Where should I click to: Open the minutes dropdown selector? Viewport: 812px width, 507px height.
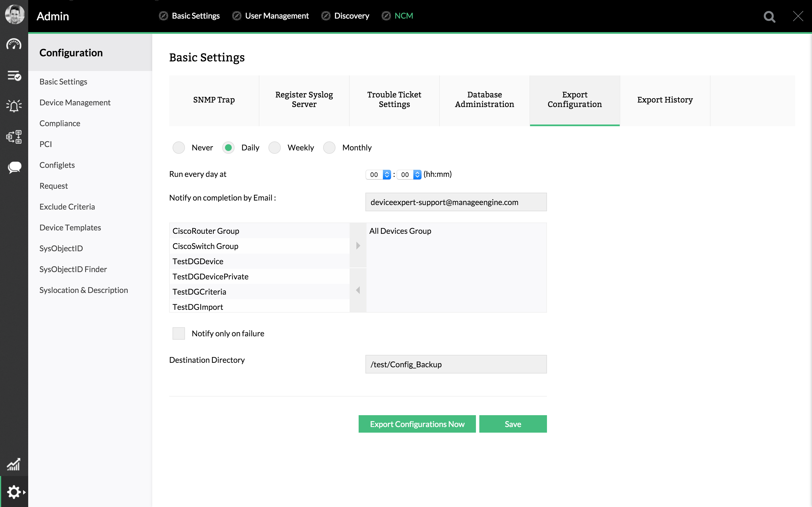coord(409,174)
